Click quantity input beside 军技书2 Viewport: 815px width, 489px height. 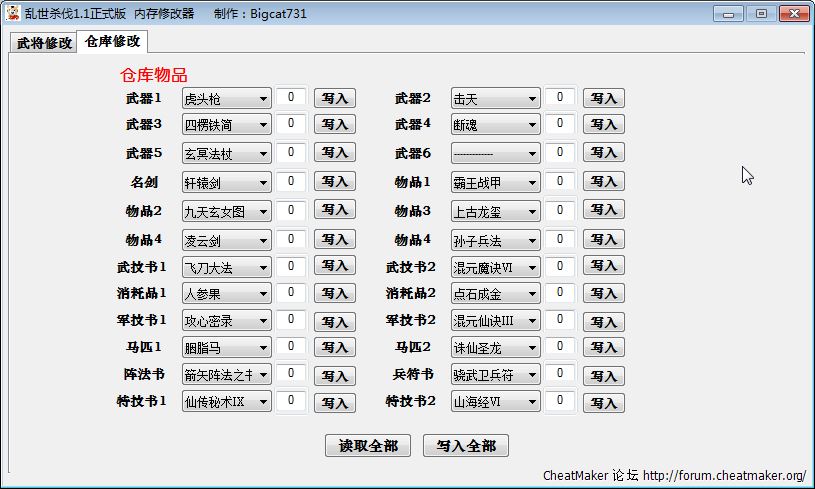(x=560, y=320)
